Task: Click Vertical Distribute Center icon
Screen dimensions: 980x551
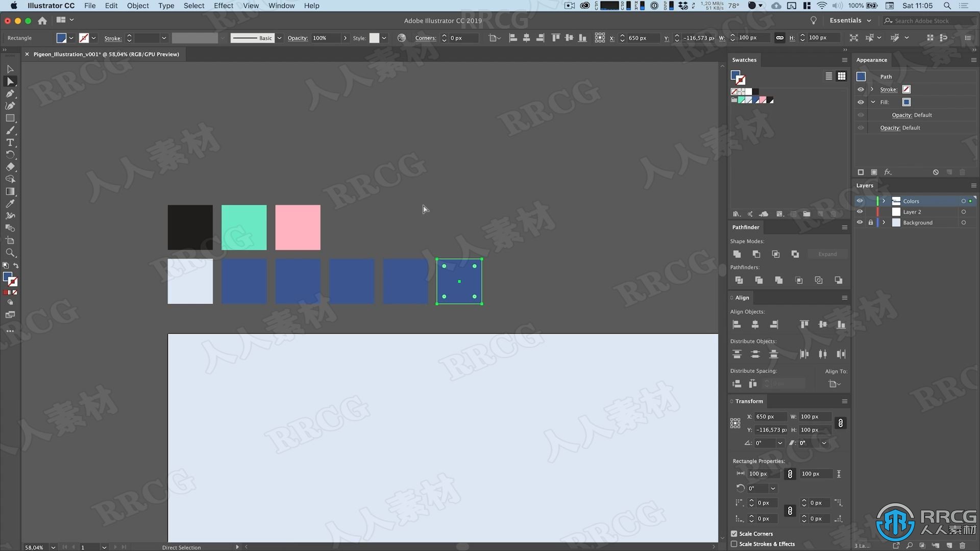Action: pyautogui.click(x=755, y=354)
